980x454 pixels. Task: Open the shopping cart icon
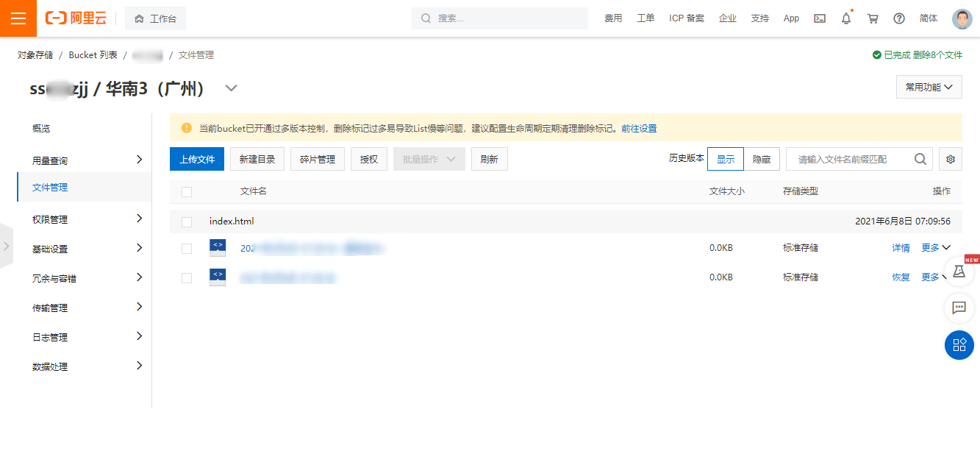tap(873, 18)
